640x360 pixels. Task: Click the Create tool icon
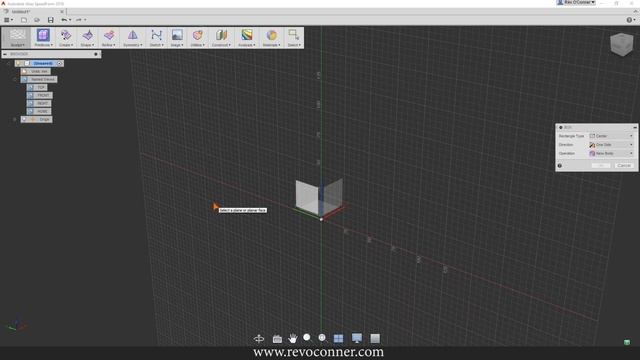(66, 35)
